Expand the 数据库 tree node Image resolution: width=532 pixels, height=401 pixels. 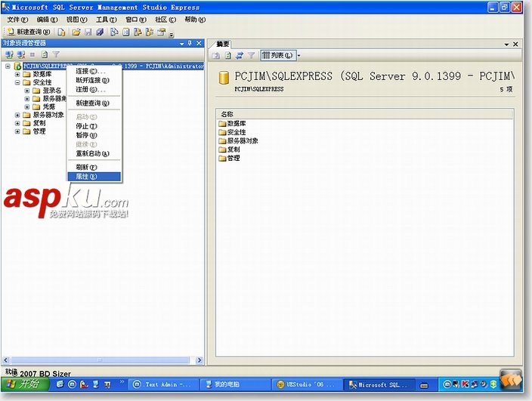click(17, 74)
